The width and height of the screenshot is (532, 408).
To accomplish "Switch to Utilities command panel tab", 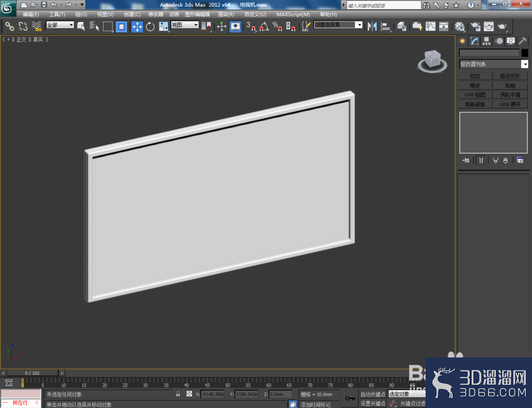I will tap(522, 41).
